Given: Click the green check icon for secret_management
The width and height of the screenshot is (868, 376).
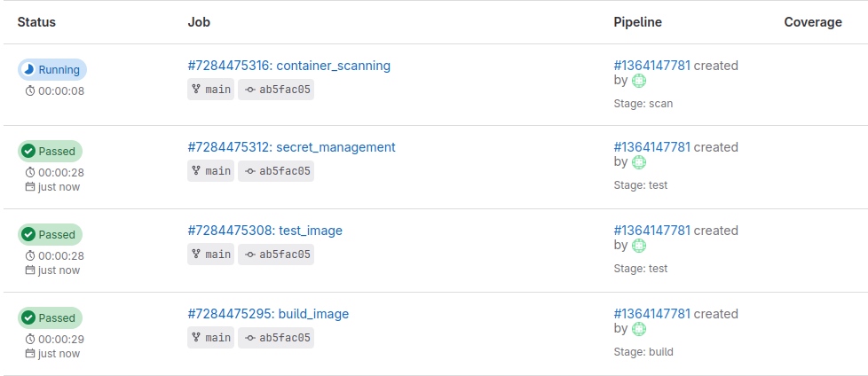Looking at the screenshot, I should 28,151.
